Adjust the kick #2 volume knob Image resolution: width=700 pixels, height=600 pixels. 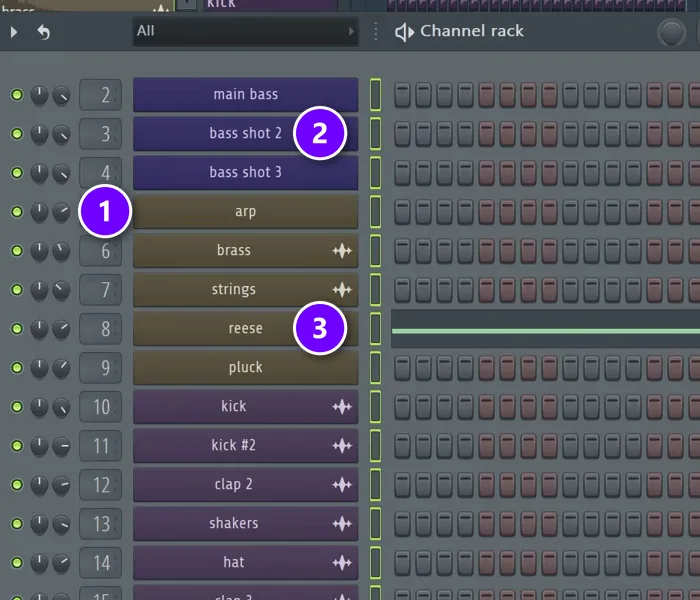pos(61,446)
